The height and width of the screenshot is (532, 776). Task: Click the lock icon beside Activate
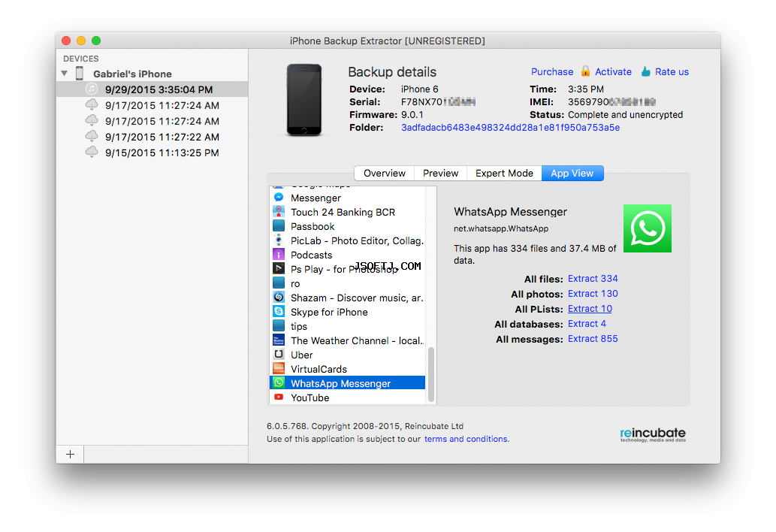(585, 71)
